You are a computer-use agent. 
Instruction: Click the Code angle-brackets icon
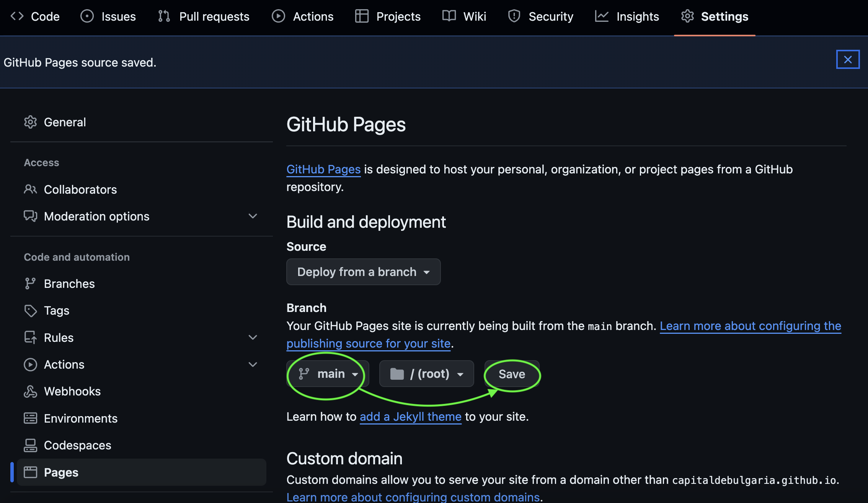17,16
